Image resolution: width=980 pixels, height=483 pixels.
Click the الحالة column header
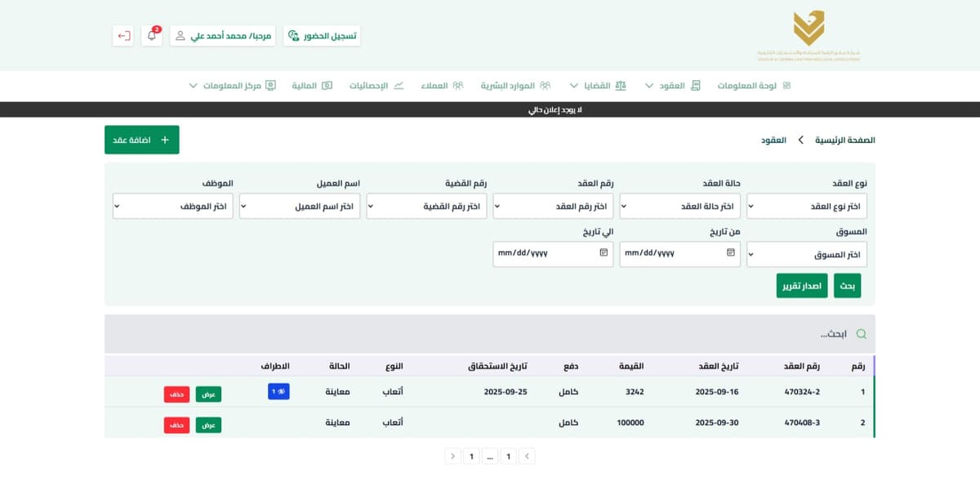click(339, 366)
